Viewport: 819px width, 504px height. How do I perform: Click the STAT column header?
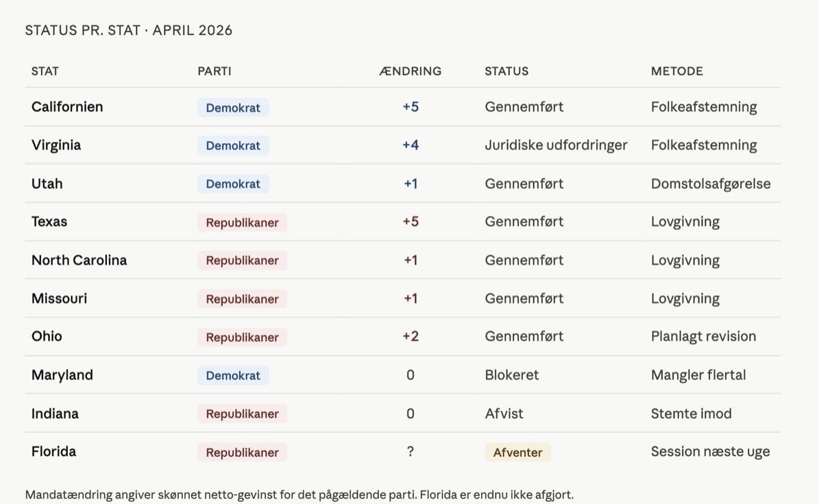click(x=45, y=71)
